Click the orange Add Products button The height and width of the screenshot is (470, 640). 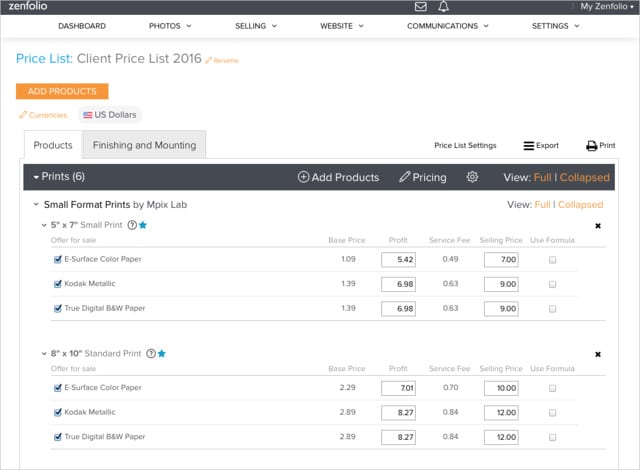point(62,92)
